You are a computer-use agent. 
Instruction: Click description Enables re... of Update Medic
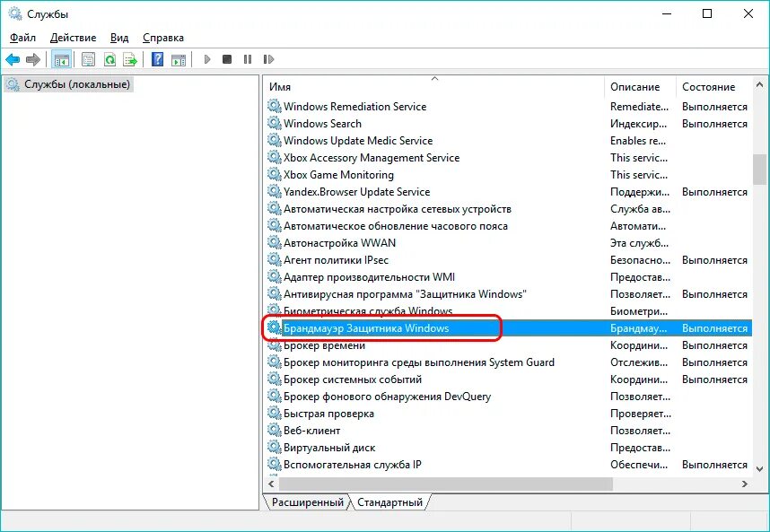[x=637, y=141]
